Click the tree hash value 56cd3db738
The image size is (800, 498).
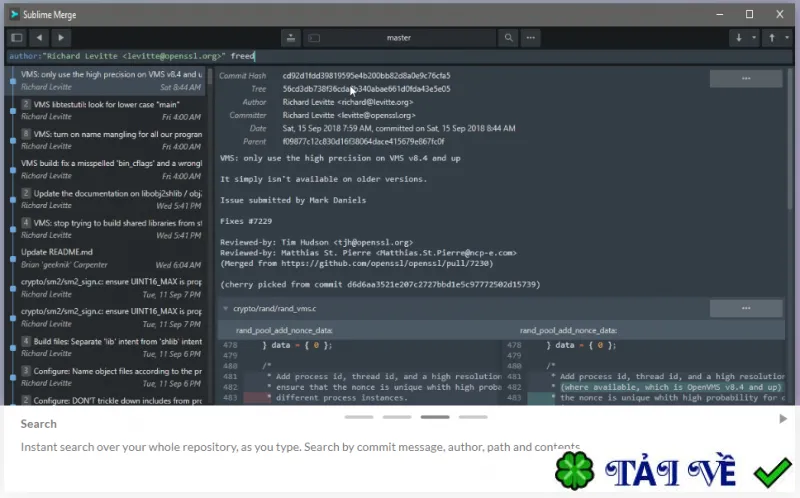366,89
